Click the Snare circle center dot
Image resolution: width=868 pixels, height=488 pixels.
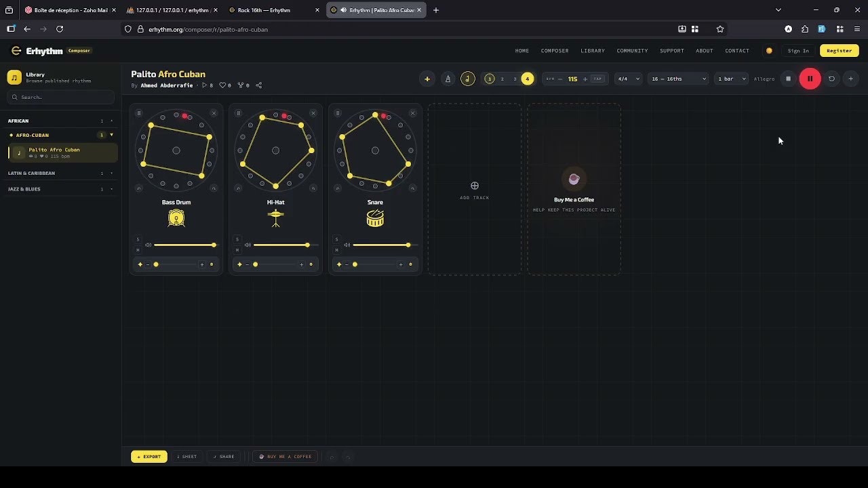click(375, 150)
